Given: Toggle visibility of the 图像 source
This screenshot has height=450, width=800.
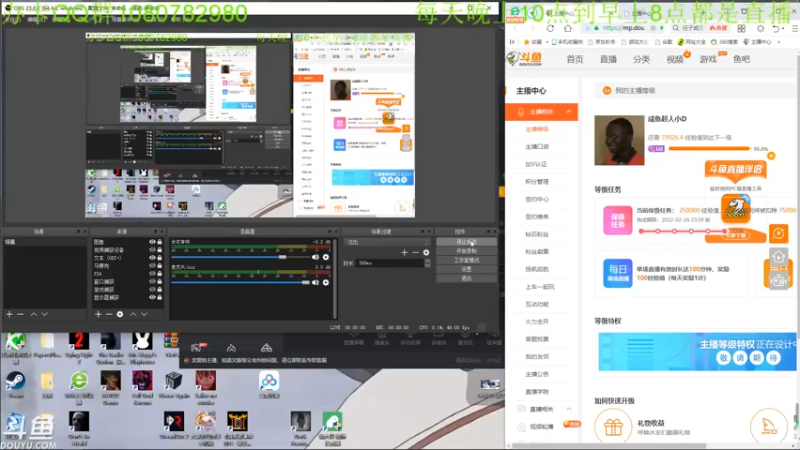Looking at the screenshot, I should point(152,242).
